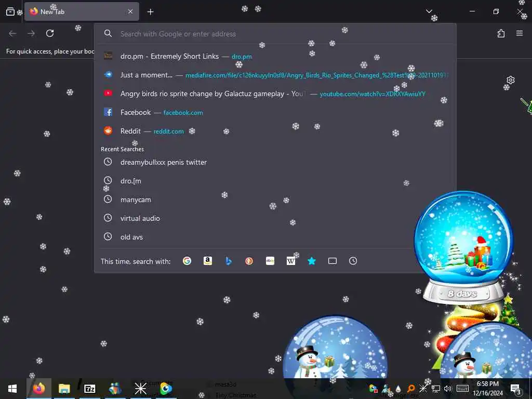
Task: Reload the current page
Action: [50, 33]
